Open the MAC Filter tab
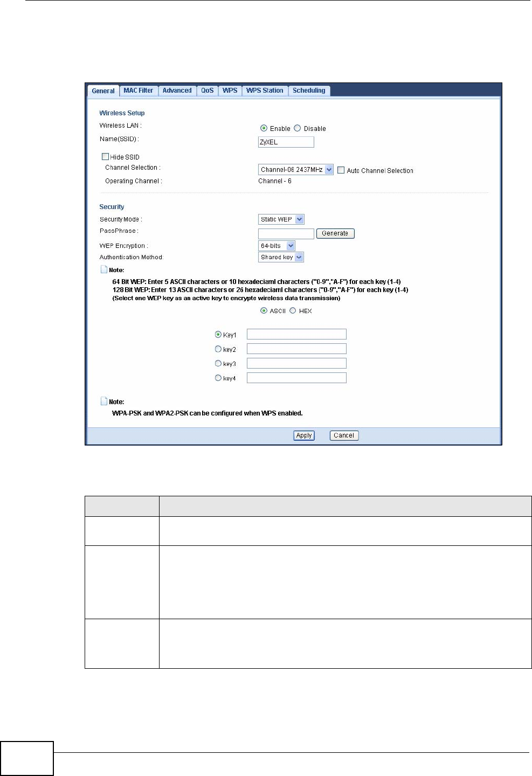This screenshot has height=776, width=532. pyautogui.click(x=138, y=91)
